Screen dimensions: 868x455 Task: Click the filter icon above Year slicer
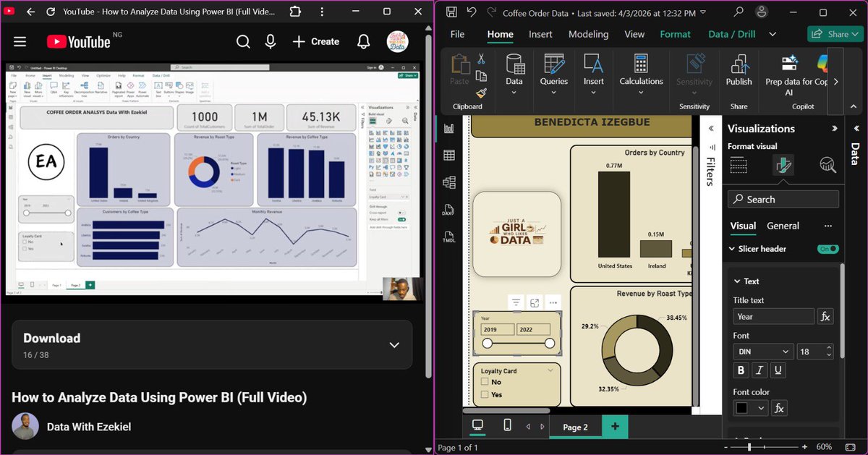point(516,302)
